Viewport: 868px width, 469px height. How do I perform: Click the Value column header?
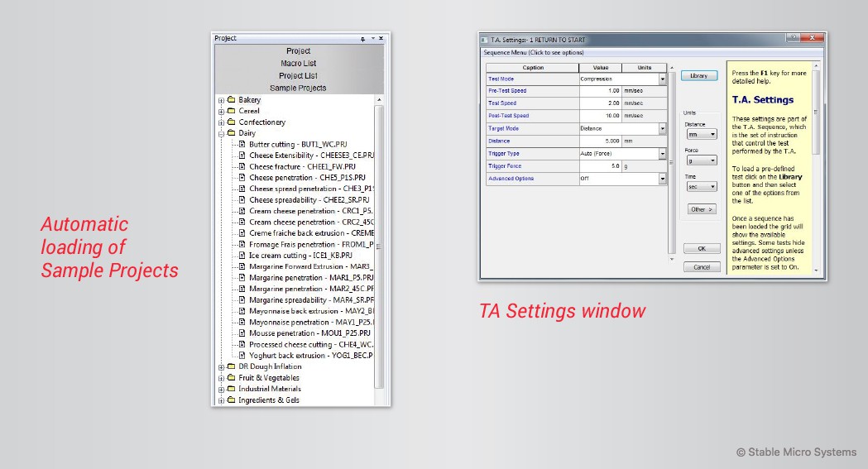click(601, 68)
